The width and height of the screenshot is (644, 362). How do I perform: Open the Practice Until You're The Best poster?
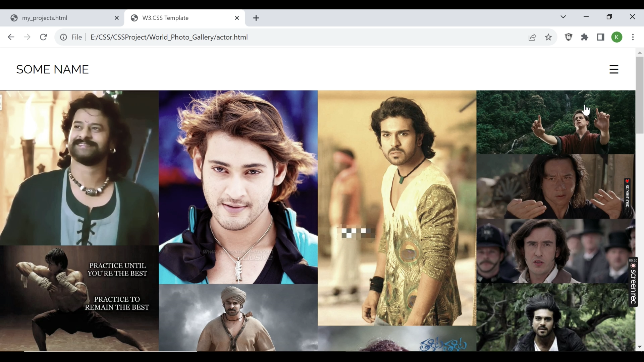click(x=79, y=298)
